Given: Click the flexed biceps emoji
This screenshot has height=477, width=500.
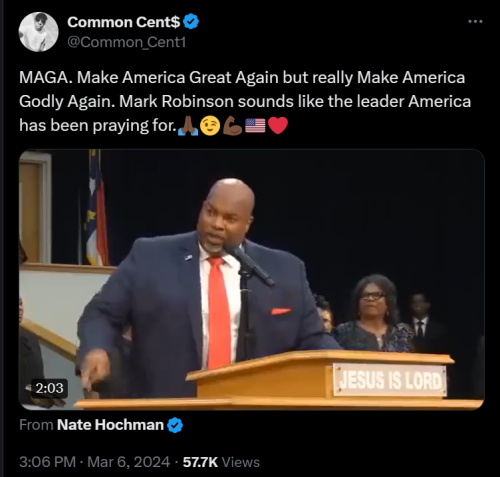Looking at the screenshot, I should click(232, 126).
